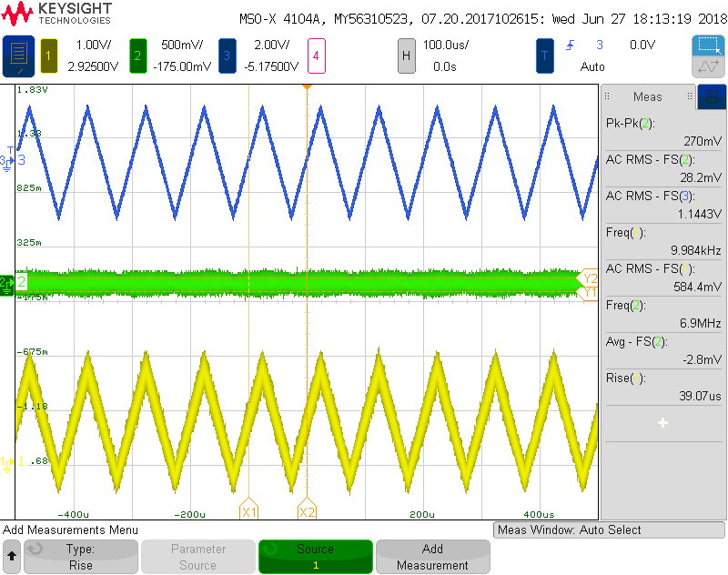728x575 pixels.
Task: Select the Freq(1) measurement entry
Action: click(663, 241)
